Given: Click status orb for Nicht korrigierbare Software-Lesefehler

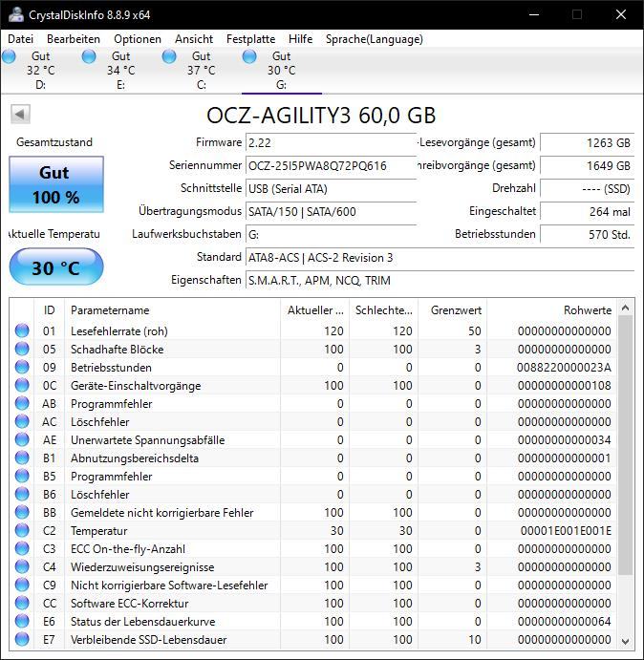Looking at the screenshot, I should [22, 585].
